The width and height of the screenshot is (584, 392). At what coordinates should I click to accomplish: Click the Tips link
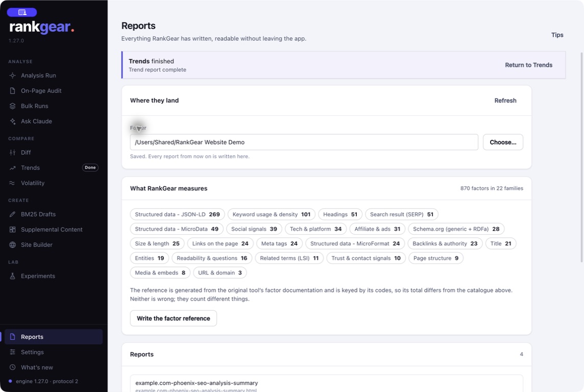[x=557, y=35]
